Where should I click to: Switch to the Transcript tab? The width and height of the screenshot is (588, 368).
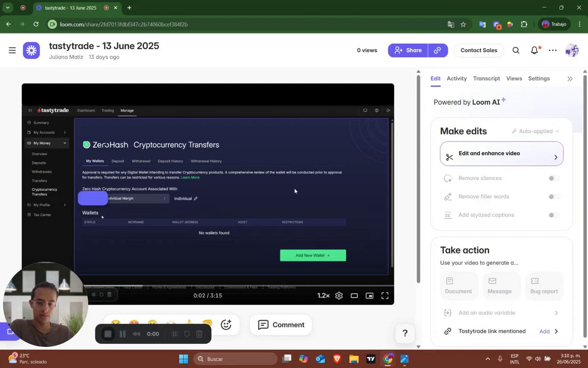[x=486, y=79]
